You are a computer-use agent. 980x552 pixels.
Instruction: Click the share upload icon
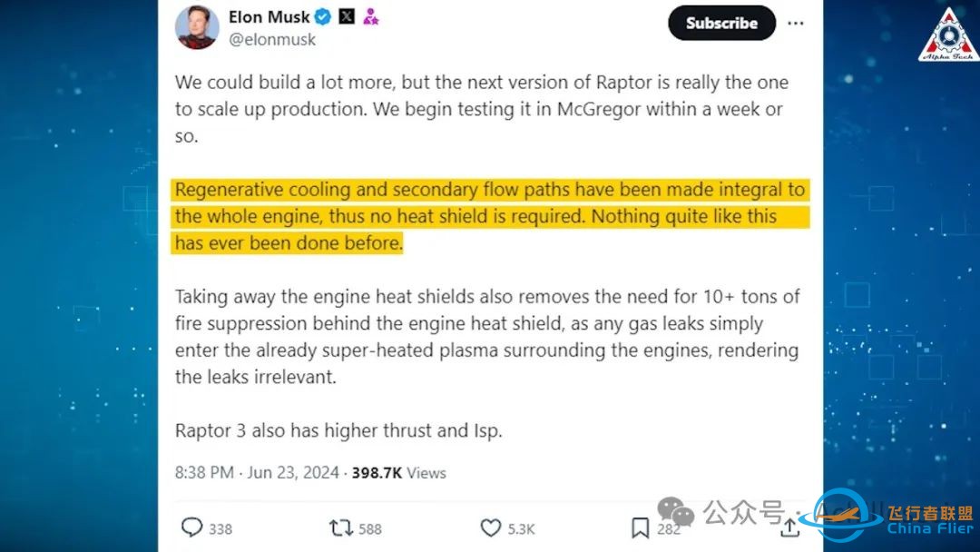pos(789,527)
